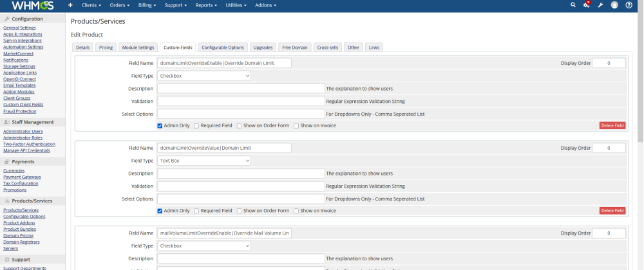
Task: Open Two-Factor Authentication link
Action: coord(29,144)
